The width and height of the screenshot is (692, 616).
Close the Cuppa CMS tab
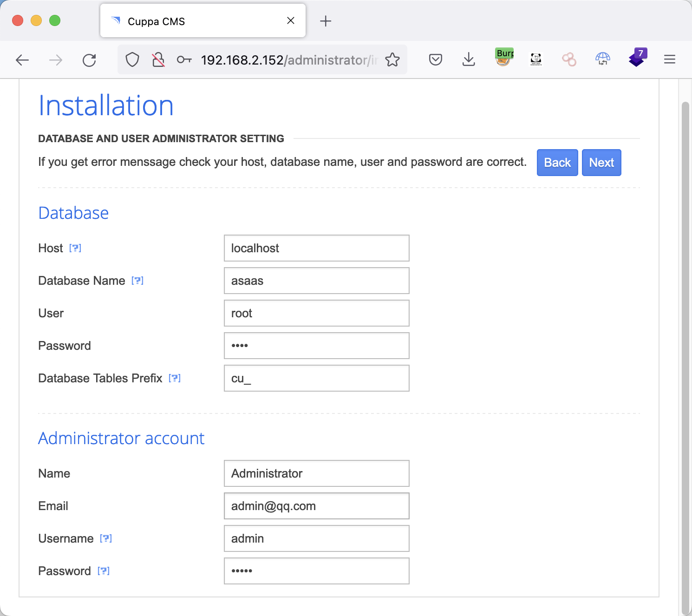[x=291, y=20]
